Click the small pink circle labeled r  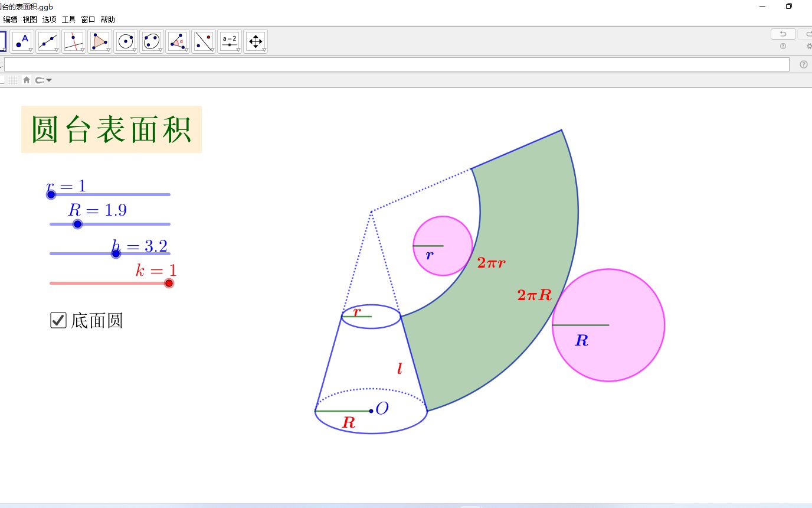point(443,246)
